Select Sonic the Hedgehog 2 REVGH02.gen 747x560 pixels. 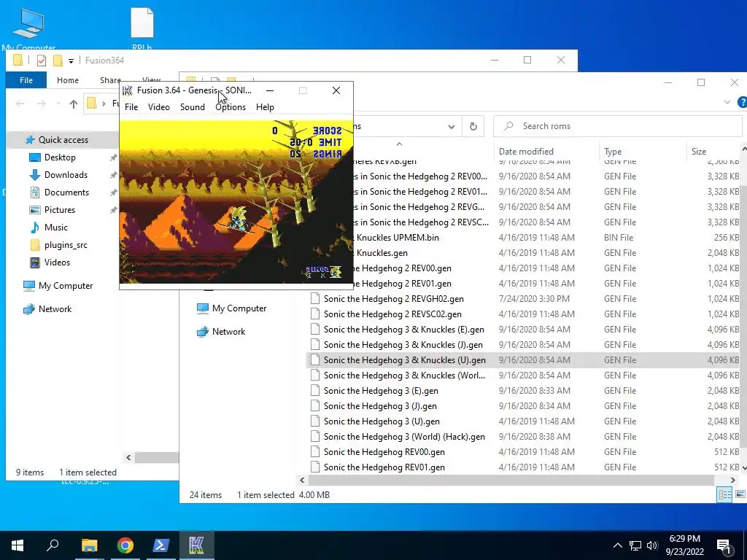click(393, 299)
